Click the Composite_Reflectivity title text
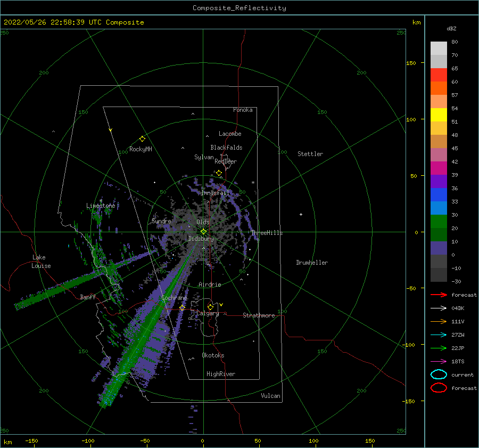479x448 pixels. [x=239, y=8]
